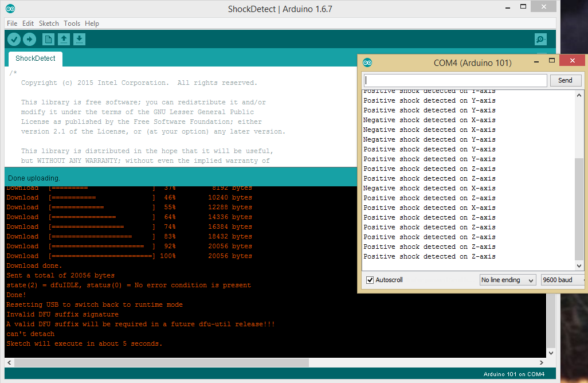The image size is (588, 383).
Task: Click the Arduino logo in the COM4 window title bar
Action: pos(367,62)
